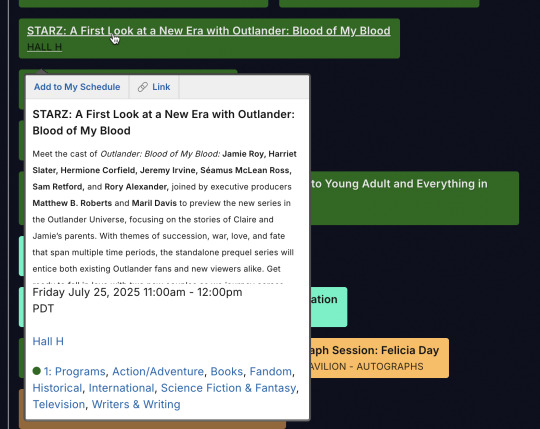Select the Science Fiction & Fantasy tag
Screen dimensions: 540x429
click(228, 388)
